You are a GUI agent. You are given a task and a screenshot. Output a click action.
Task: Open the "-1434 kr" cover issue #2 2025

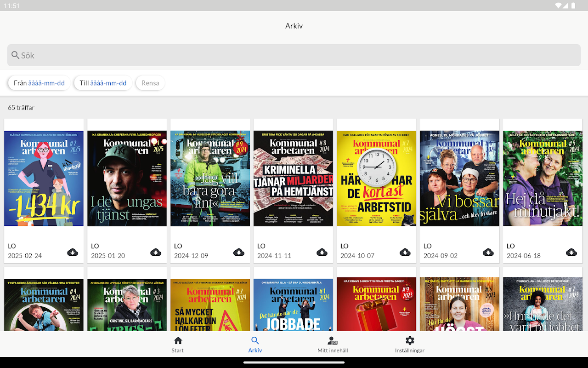(x=44, y=178)
